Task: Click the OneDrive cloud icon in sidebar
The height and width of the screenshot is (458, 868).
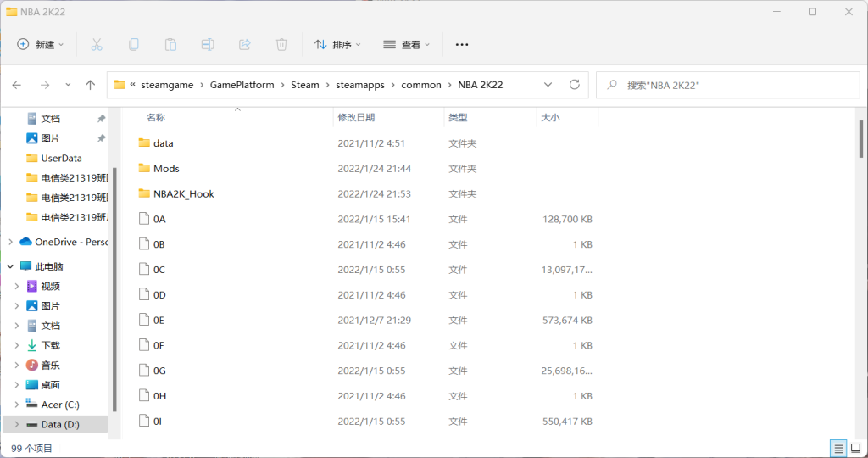Action: point(25,242)
